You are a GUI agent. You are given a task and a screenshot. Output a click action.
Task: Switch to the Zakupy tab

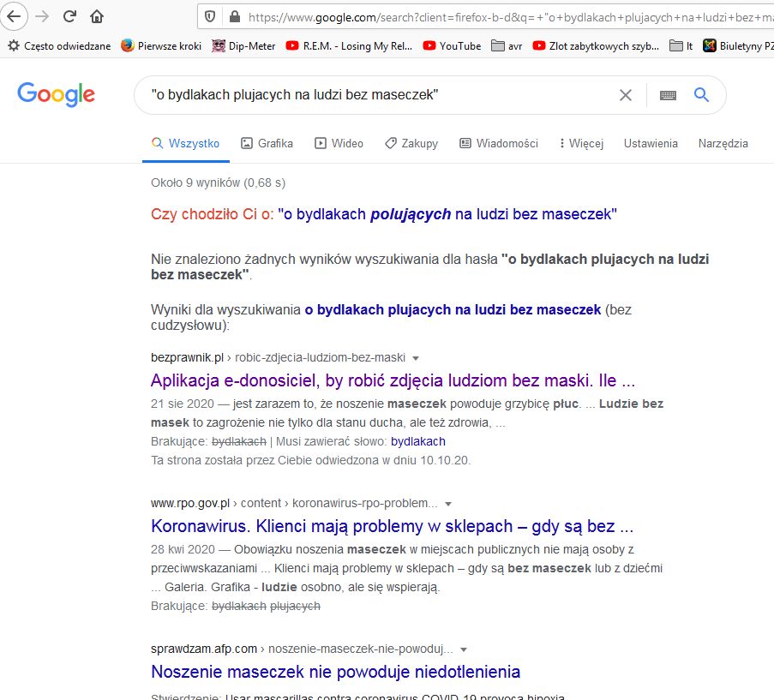411,144
